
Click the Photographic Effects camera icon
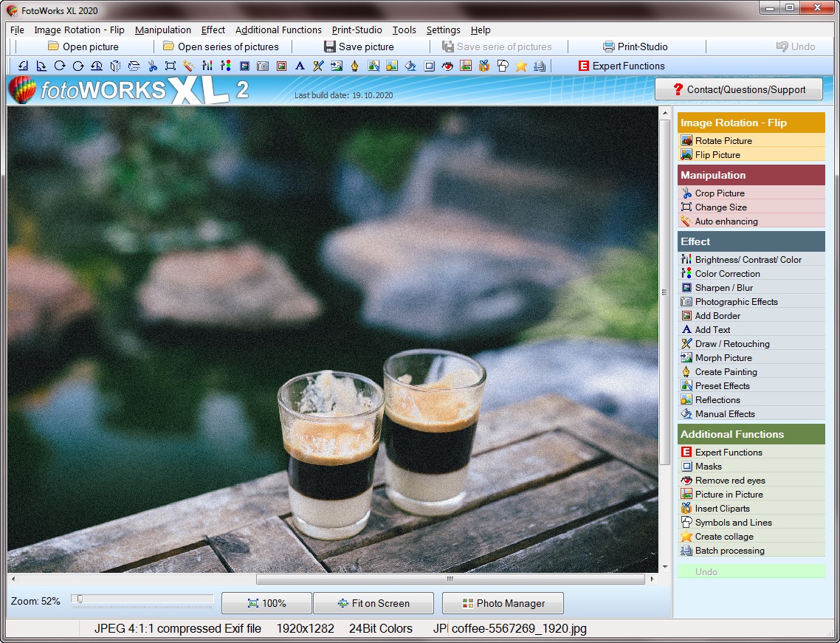coord(262,66)
